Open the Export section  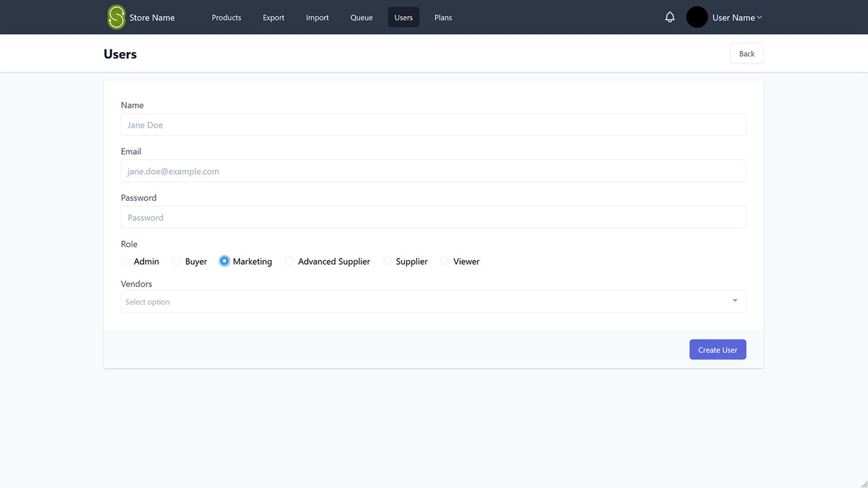point(273,18)
